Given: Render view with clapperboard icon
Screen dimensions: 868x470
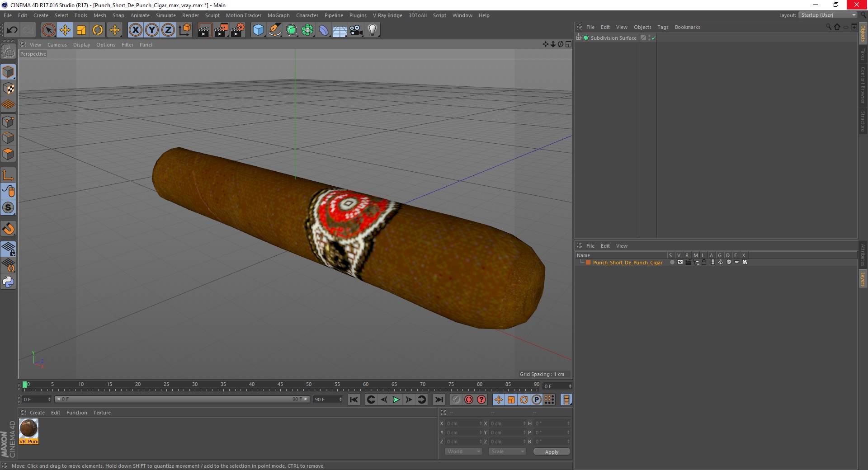Looking at the screenshot, I should pyautogui.click(x=204, y=30).
